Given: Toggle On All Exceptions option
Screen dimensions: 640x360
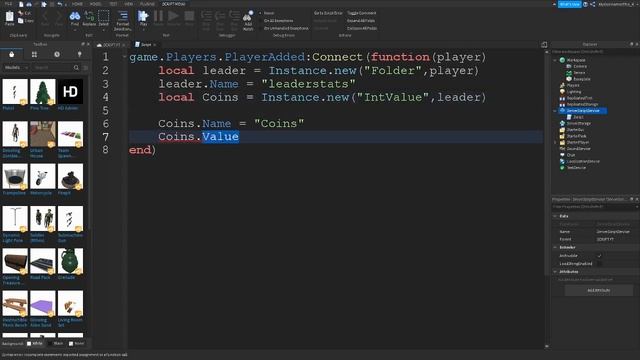Looking at the screenshot, I should pyautogui.click(x=276, y=20).
